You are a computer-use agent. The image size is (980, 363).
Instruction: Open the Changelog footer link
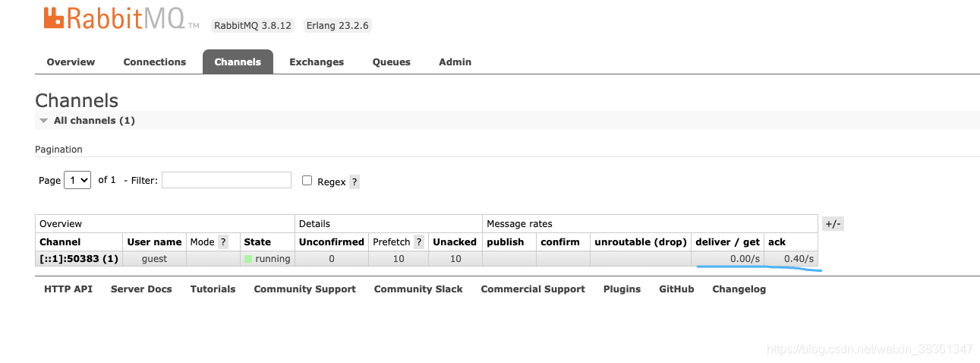tap(739, 289)
